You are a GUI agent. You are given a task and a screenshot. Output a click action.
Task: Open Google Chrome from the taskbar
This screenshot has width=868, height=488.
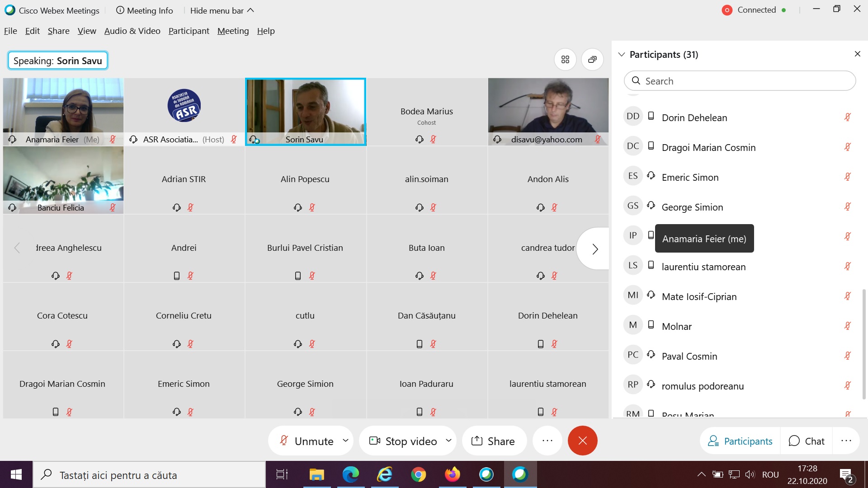tap(418, 475)
